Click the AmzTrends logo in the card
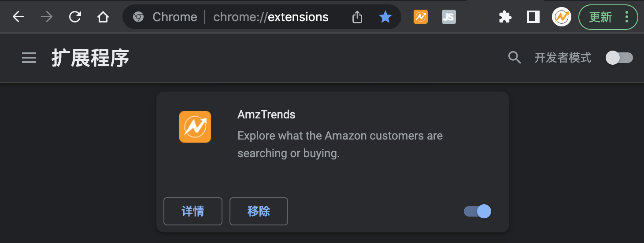Image resolution: width=644 pixels, height=243 pixels. pyautogui.click(x=195, y=127)
